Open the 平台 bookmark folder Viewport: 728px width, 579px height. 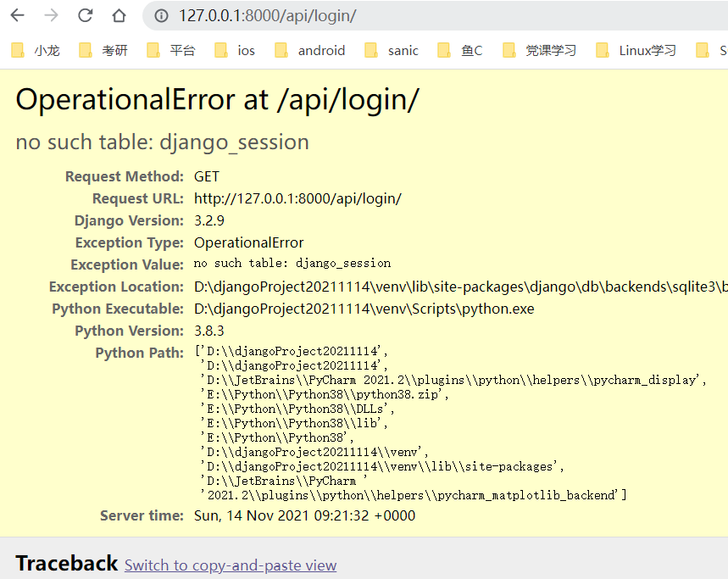point(171,50)
